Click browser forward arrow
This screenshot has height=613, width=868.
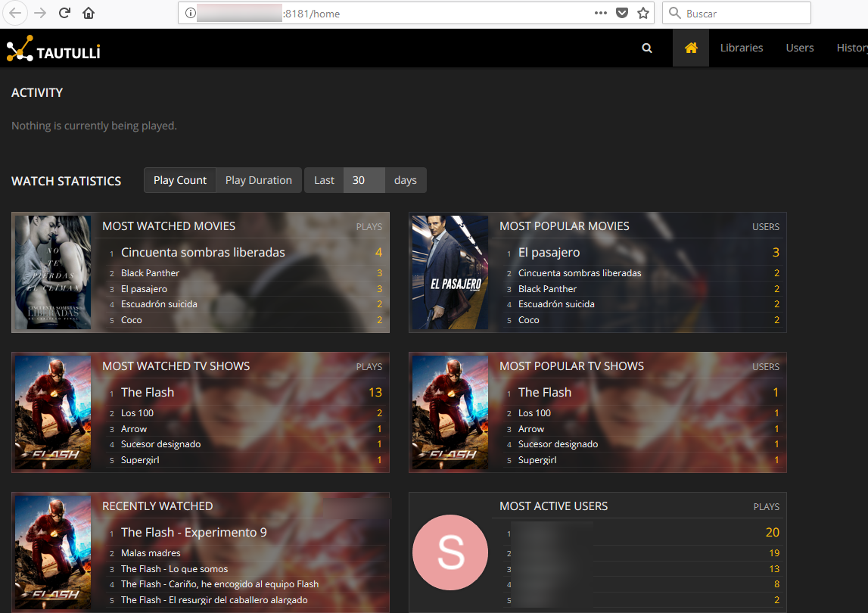pyautogui.click(x=40, y=14)
